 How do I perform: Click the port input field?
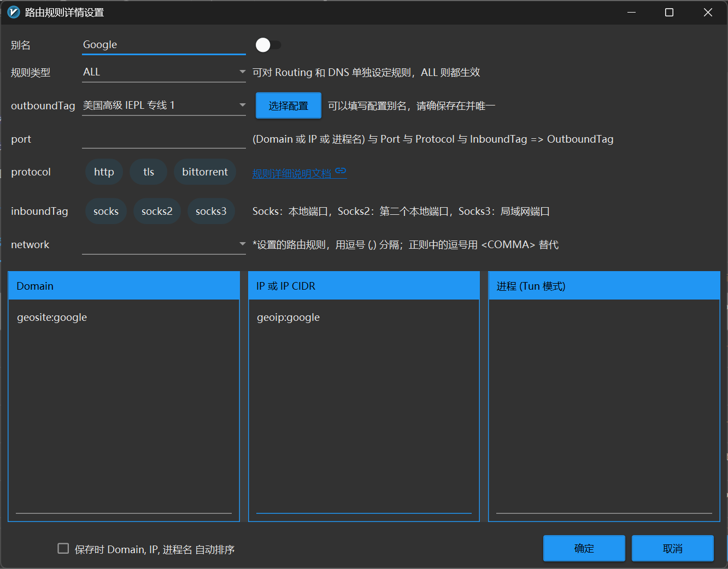(x=164, y=139)
